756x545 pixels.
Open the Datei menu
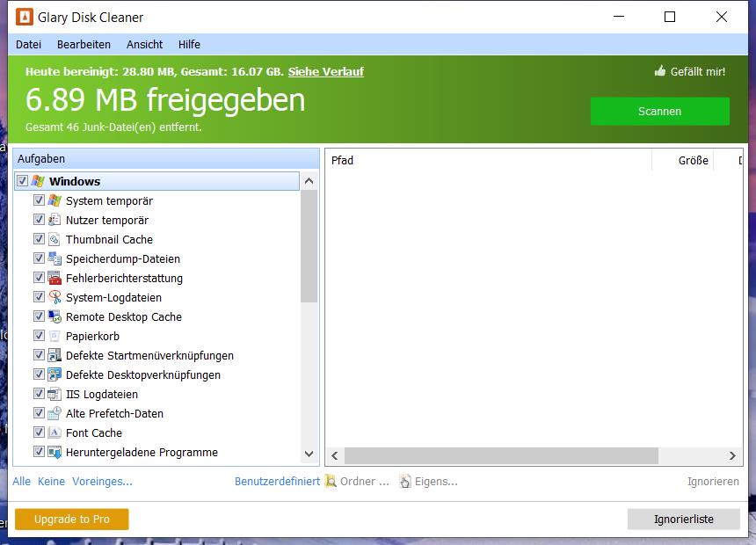(28, 44)
